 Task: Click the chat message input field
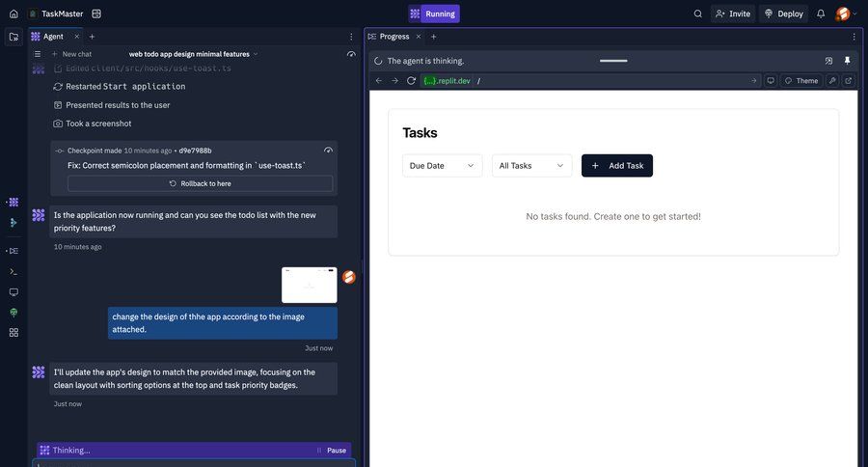[x=194, y=464]
